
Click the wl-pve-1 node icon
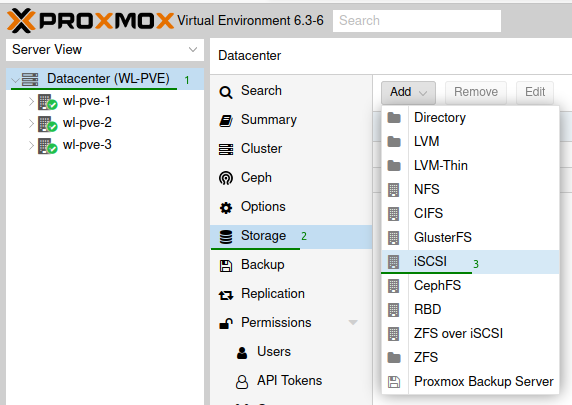(47, 102)
